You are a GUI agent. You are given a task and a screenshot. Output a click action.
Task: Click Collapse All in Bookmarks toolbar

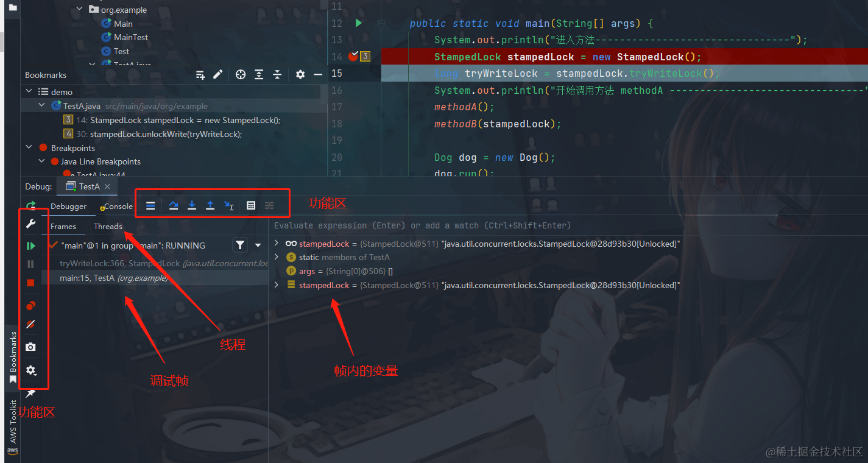pyautogui.click(x=277, y=74)
